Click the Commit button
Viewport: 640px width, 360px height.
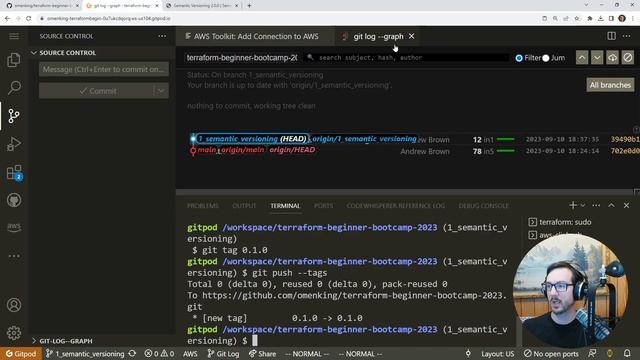(97, 91)
